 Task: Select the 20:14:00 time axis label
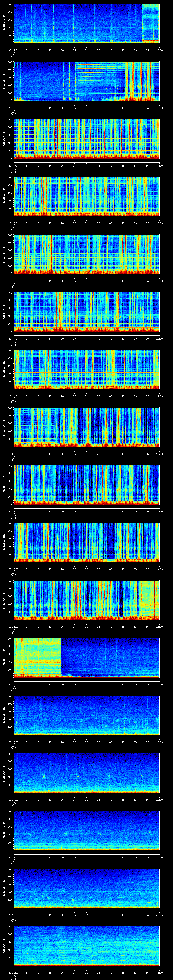click(14, 50)
